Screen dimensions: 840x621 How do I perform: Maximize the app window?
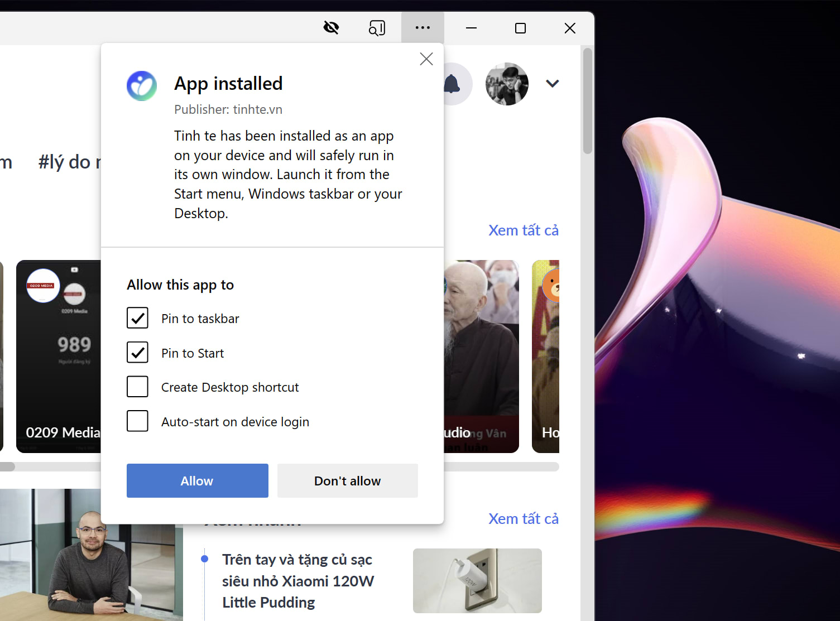[520, 28]
